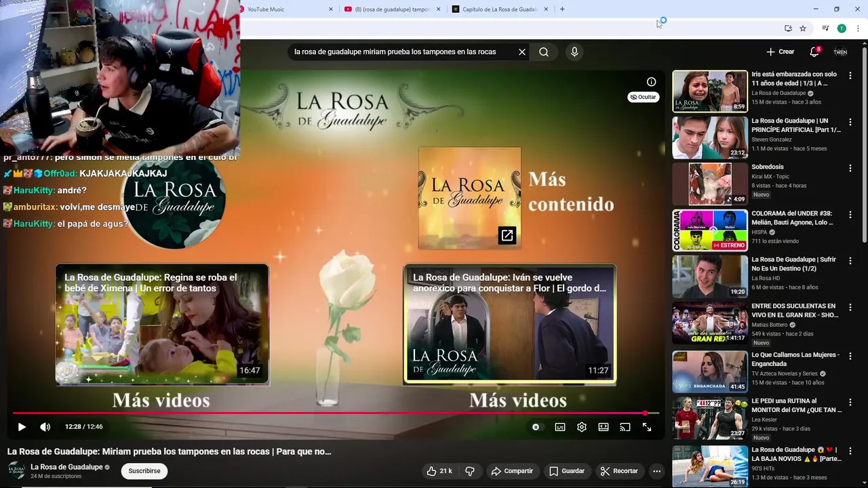The width and height of the screenshot is (868, 488).
Task: Open La Rosa de Guadalupe channel name
Action: coord(66,467)
